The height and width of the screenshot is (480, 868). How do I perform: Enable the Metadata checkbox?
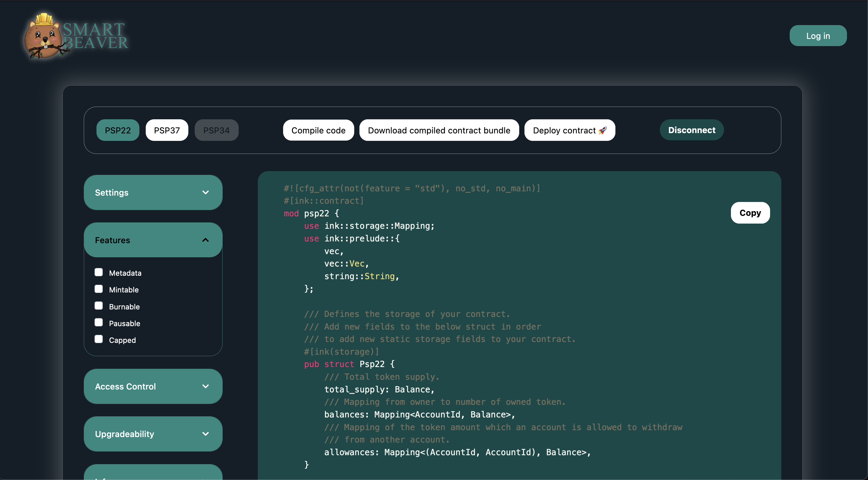point(98,272)
